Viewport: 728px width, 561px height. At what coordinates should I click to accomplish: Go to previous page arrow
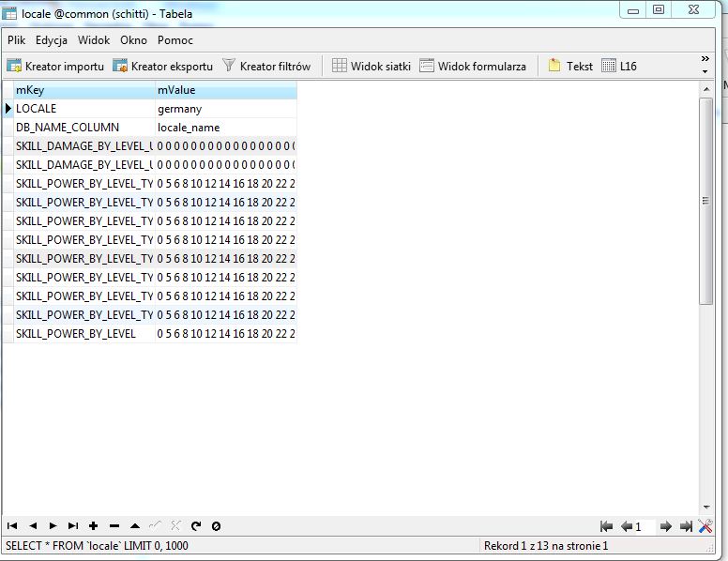point(627,526)
